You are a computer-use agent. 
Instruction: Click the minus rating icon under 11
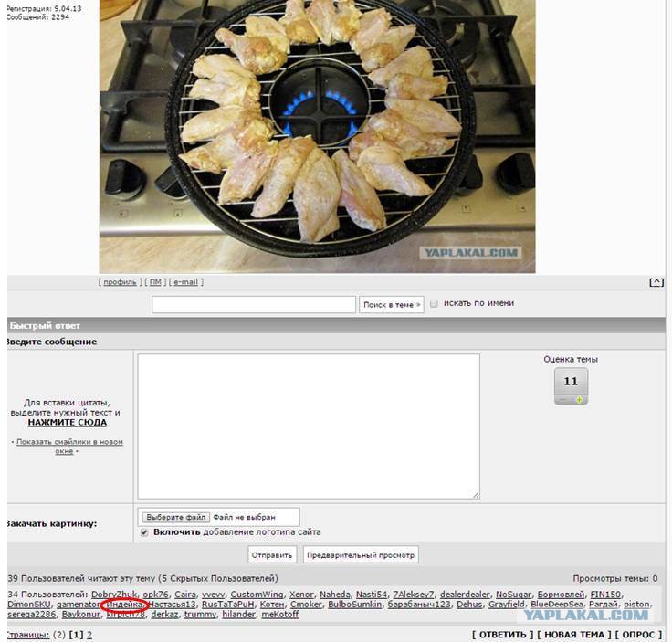tap(564, 400)
